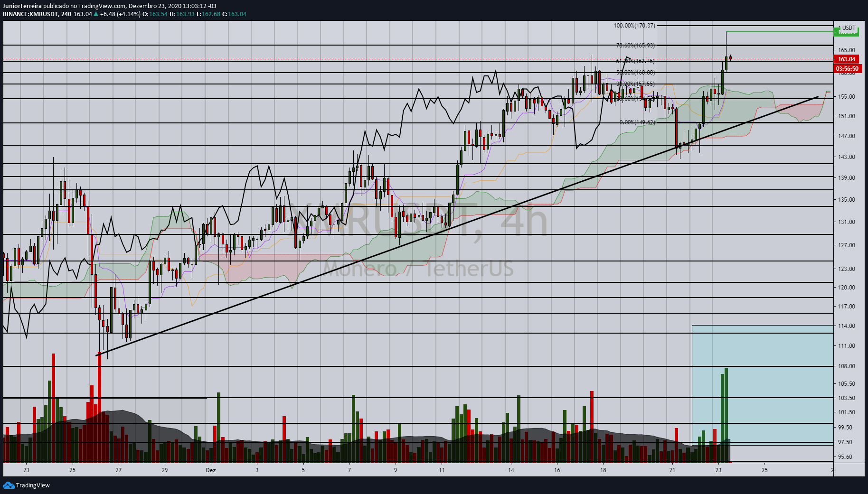Click 95.60 on the price axis

[845, 457]
